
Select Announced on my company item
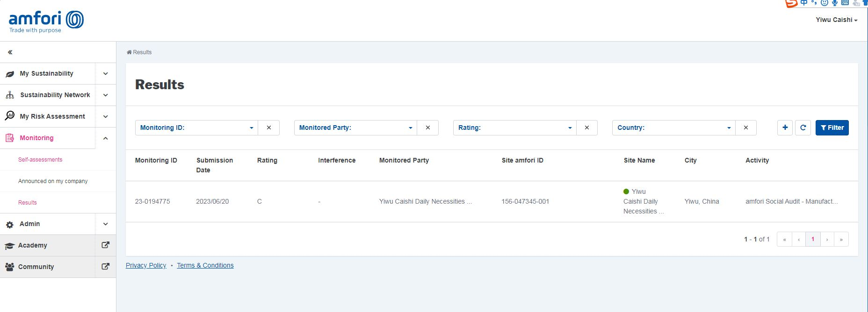tap(53, 181)
